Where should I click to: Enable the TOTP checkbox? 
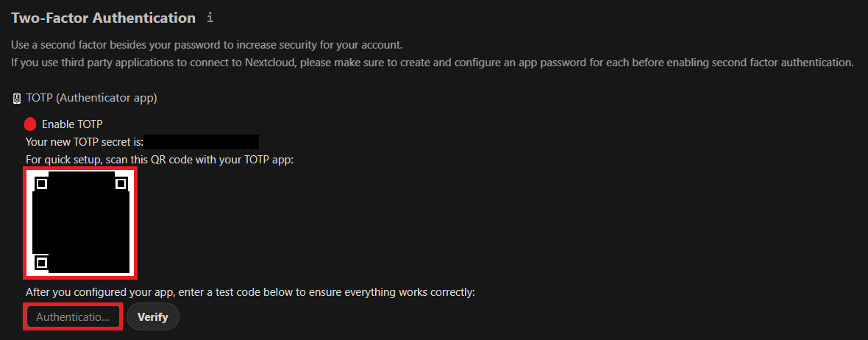30,124
